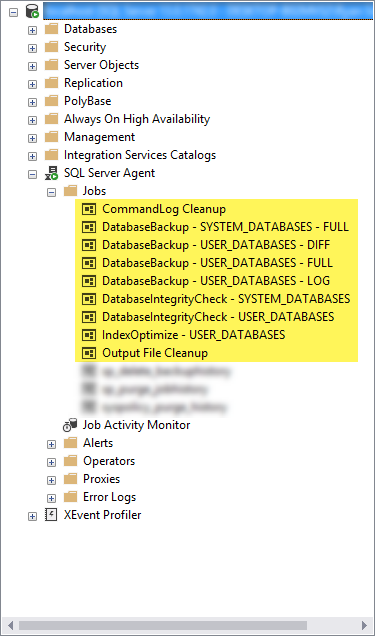Select 'DatabaseBackup - SYSTEM_DATABASES - FULL' text
This screenshot has width=375, height=636.
(x=225, y=227)
